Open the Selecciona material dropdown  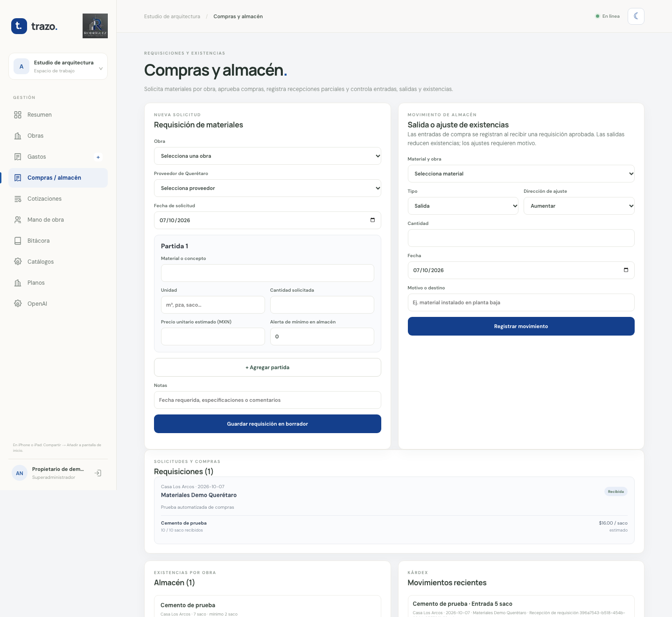click(x=521, y=174)
